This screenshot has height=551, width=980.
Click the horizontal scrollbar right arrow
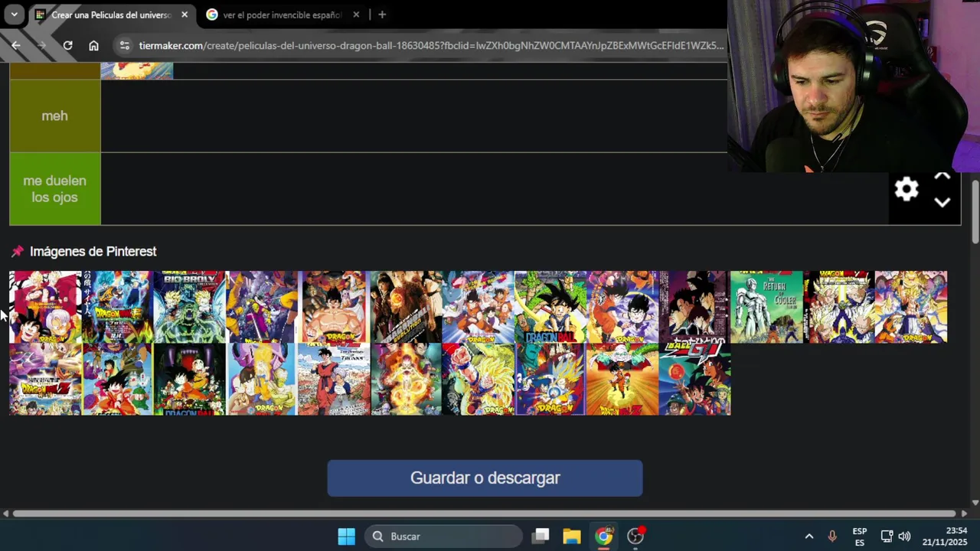pyautogui.click(x=964, y=514)
